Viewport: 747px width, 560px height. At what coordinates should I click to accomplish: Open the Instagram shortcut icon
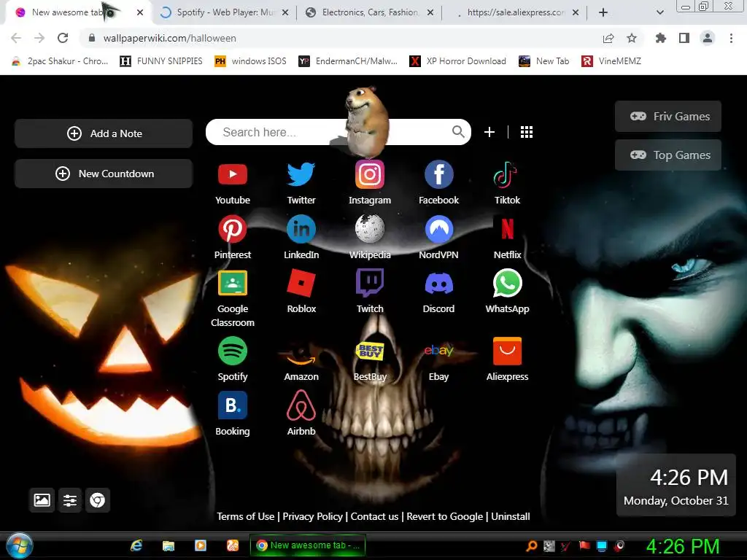coord(370,174)
